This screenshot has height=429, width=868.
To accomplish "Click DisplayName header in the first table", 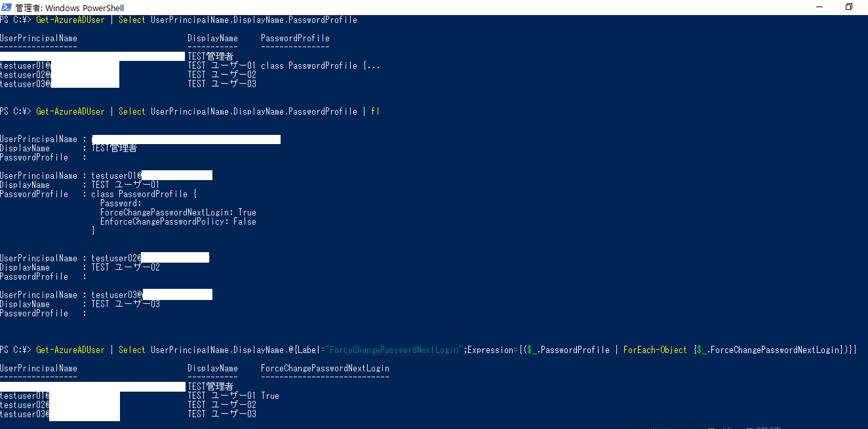I will 212,39.
